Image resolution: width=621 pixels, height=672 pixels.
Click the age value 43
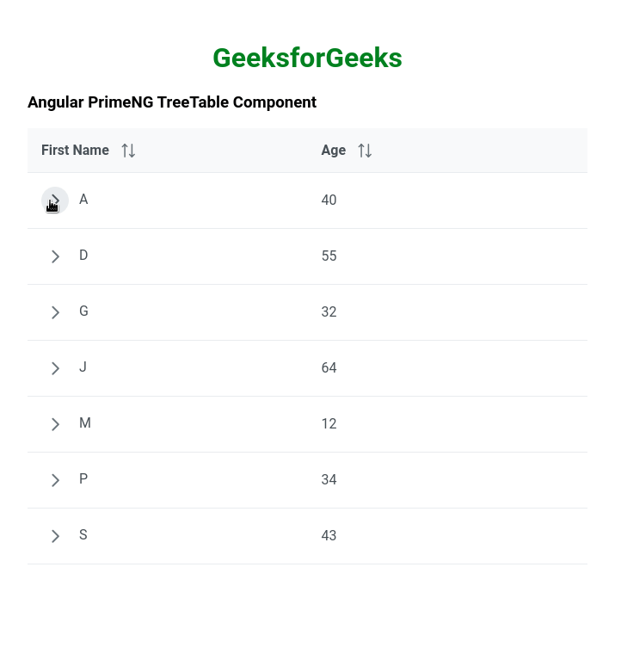coord(329,536)
